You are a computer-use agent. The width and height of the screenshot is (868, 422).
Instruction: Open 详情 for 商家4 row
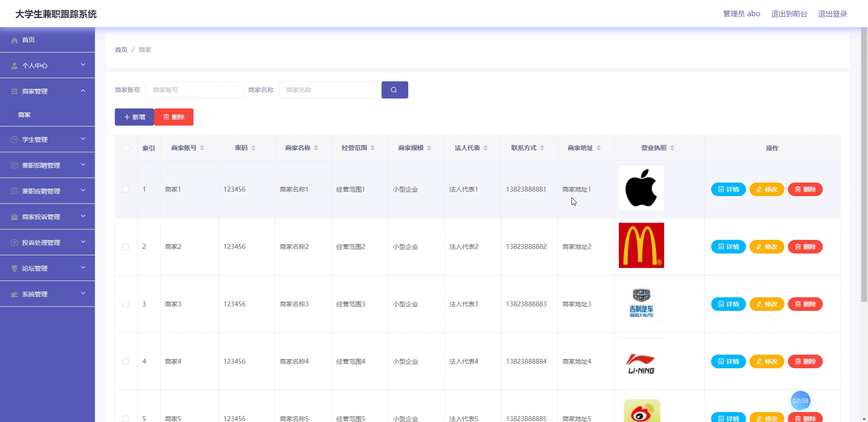pos(728,361)
